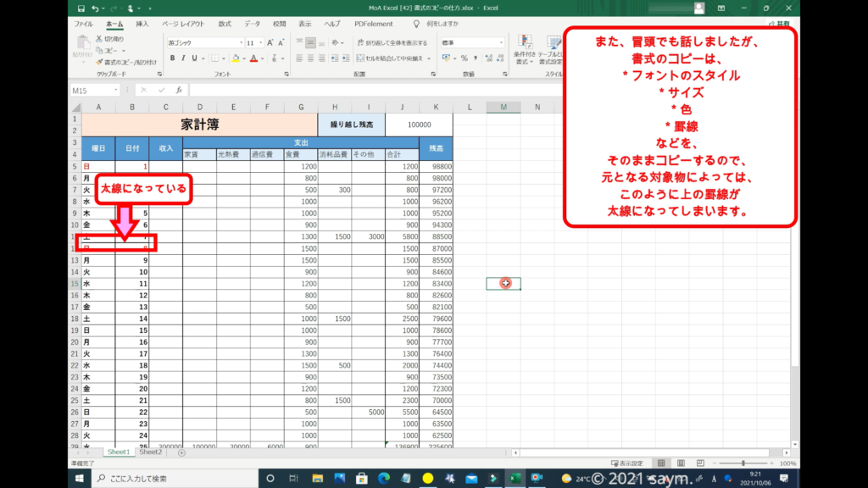Open the 挿入 (Insert) ribbon tab

pos(142,25)
